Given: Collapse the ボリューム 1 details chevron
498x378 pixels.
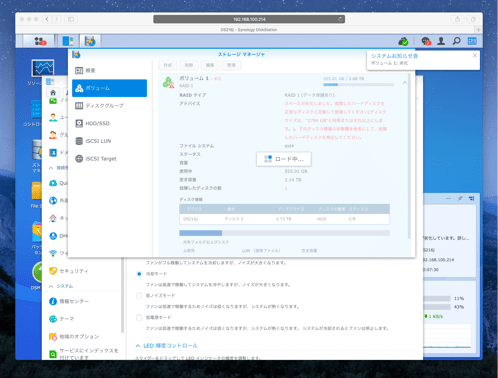Looking at the screenshot, I should [404, 82].
